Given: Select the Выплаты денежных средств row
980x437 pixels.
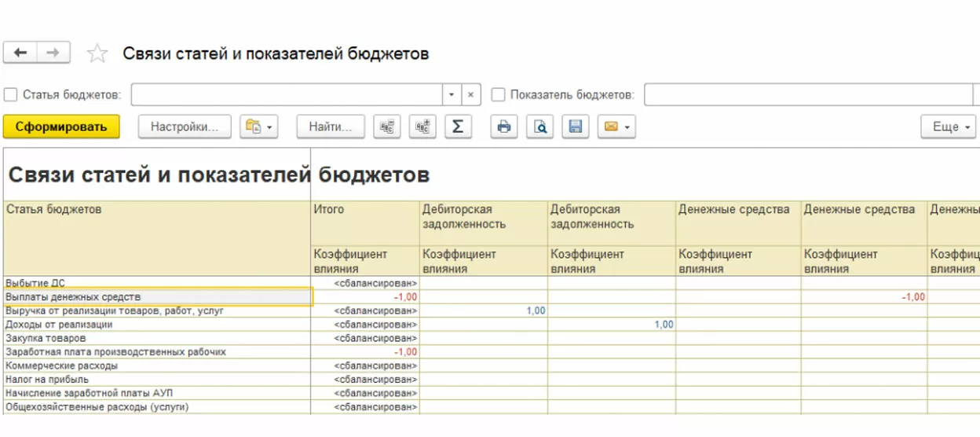Looking at the screenshot, I should (x=157, y=297).
